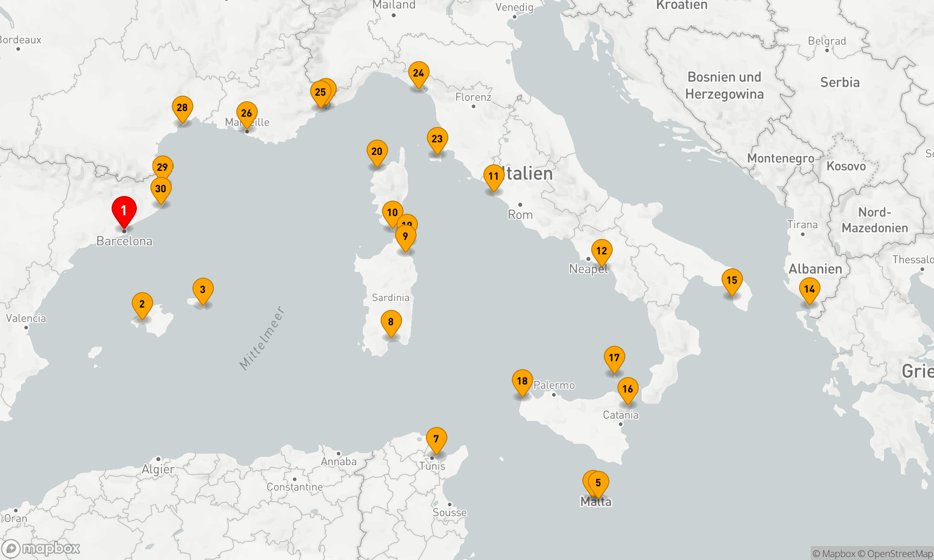This screenshot has width=934, height=560.
Task: Select marker 26 at Marseille
Action: click(x=247, y=112)
